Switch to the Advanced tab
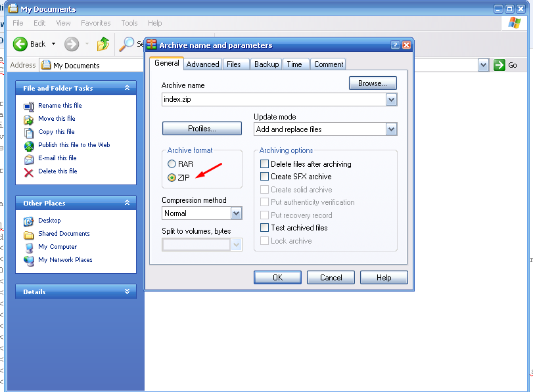The width and height of the screenshot is (533, 392). pyautogui.click(x=202, y=64)
